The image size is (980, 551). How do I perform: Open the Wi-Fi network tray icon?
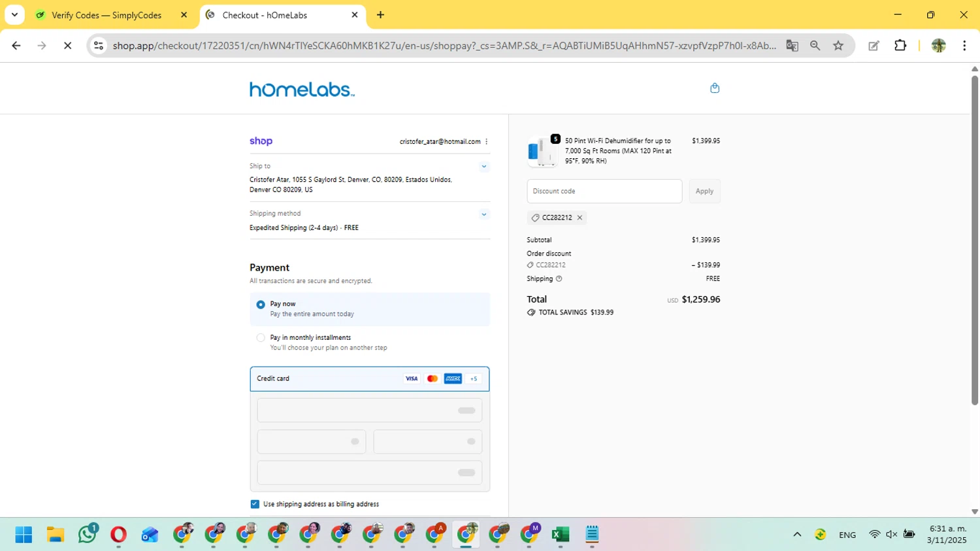[874, 535]
